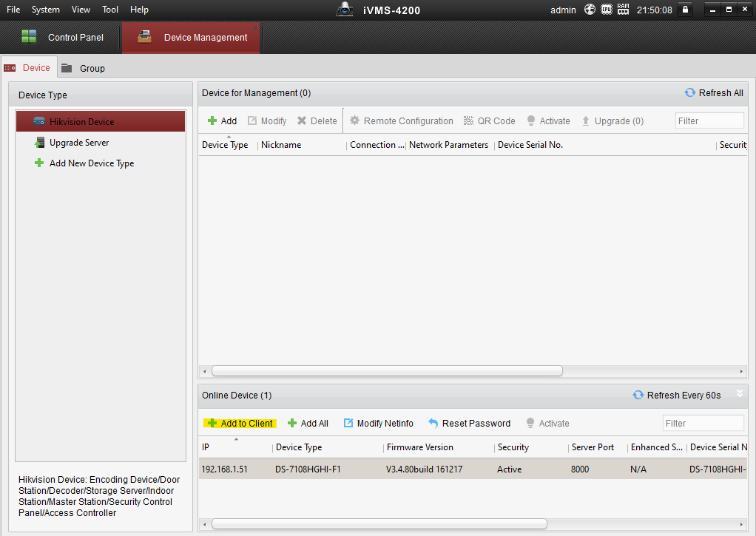Viewport: 756px width, 536px height.
Task: Click the CPU usage icon
Action: pos(606,9)
